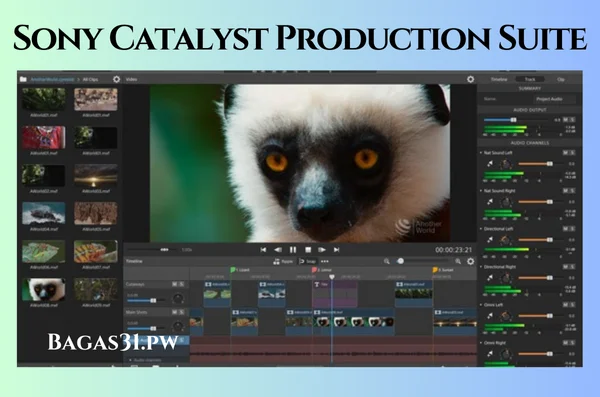Pause playback
This screenshot has width=600, height=397.
pyautogui.click(x=293, y=250)
